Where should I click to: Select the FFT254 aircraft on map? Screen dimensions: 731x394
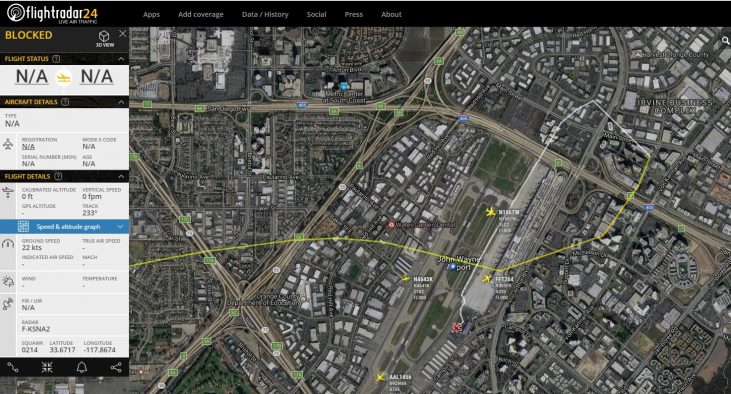pyautogui.click(x=487, y=279)
